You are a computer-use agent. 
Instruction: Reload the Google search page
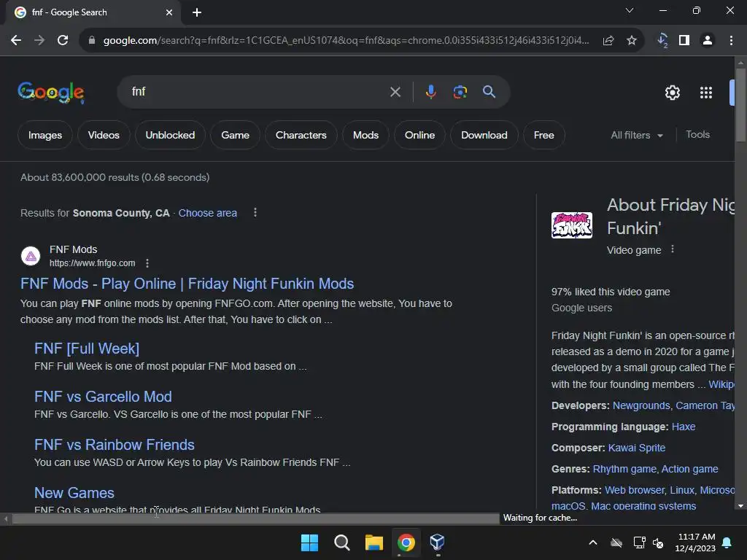click(63, 41)
